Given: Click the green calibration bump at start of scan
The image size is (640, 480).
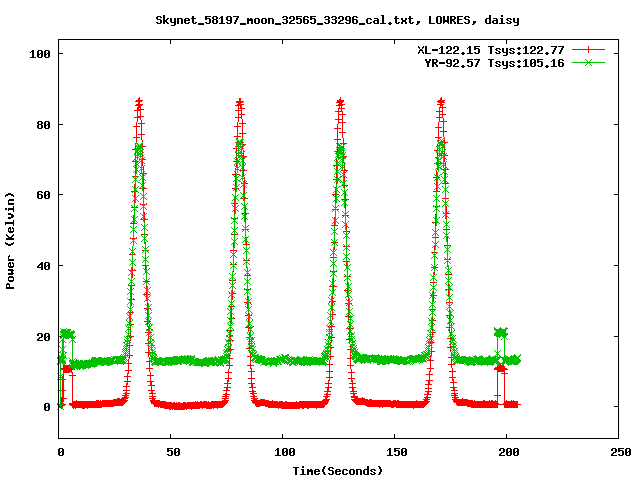Looking at the screenshot, I should (67, 334).
